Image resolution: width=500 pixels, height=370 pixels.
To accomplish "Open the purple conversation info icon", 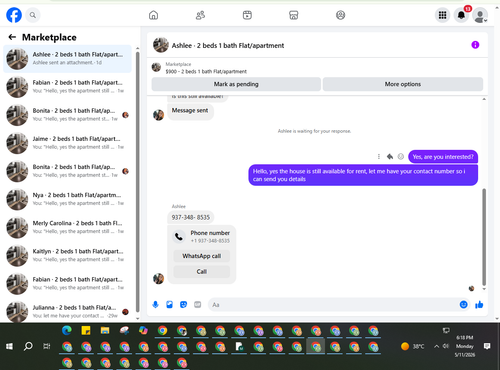I will [475, 45].
